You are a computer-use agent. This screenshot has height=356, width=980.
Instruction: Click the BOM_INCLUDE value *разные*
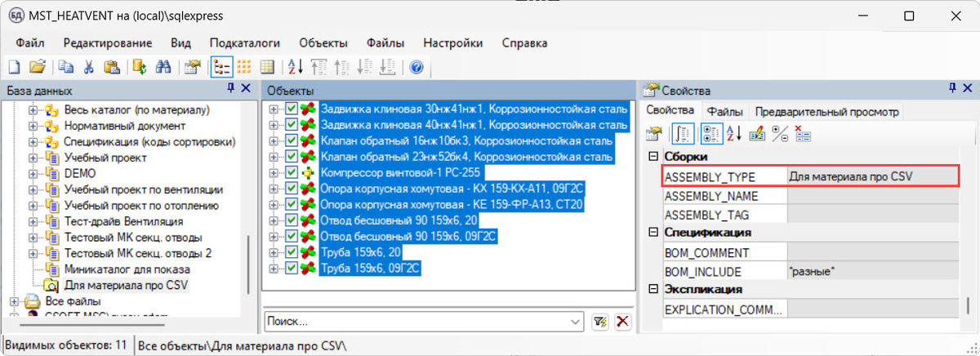click(872, 271)
